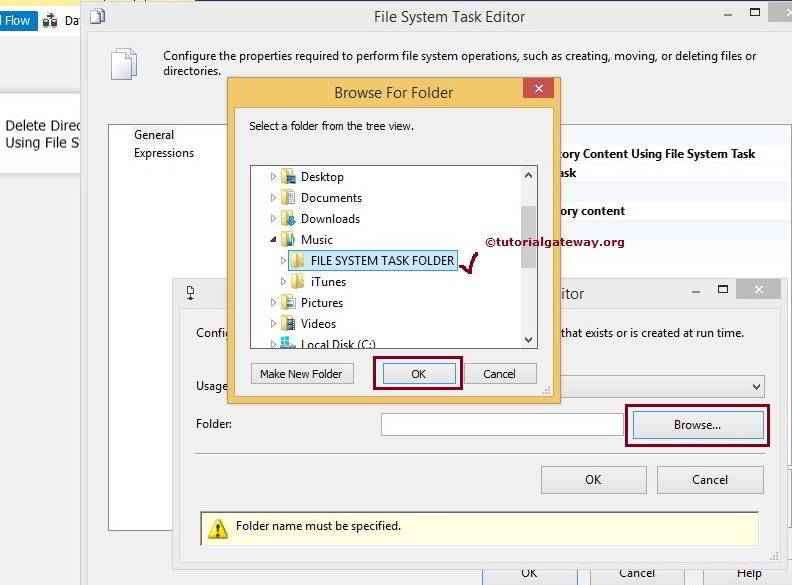This screenshot has height=585, width=792.
Task: Open the Usage type dropdown arrow
Action: (x=756, y=386)
